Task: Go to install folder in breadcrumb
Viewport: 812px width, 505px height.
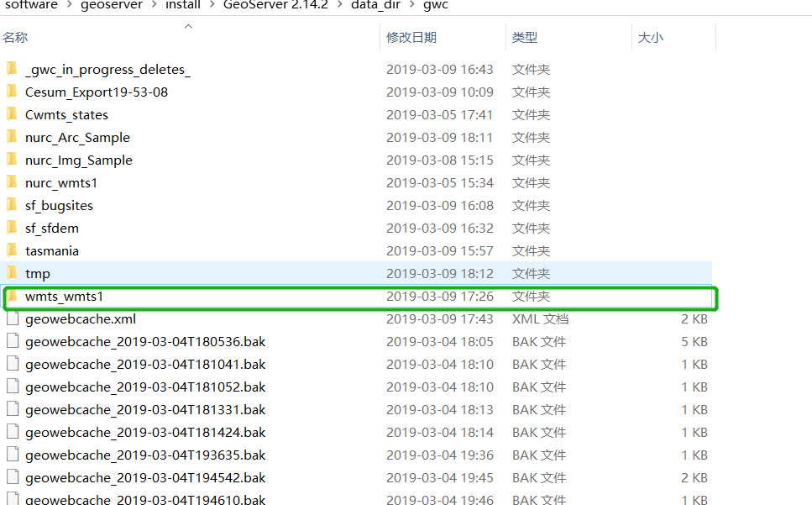Action: pyautogui.click(x=183, y=5)
